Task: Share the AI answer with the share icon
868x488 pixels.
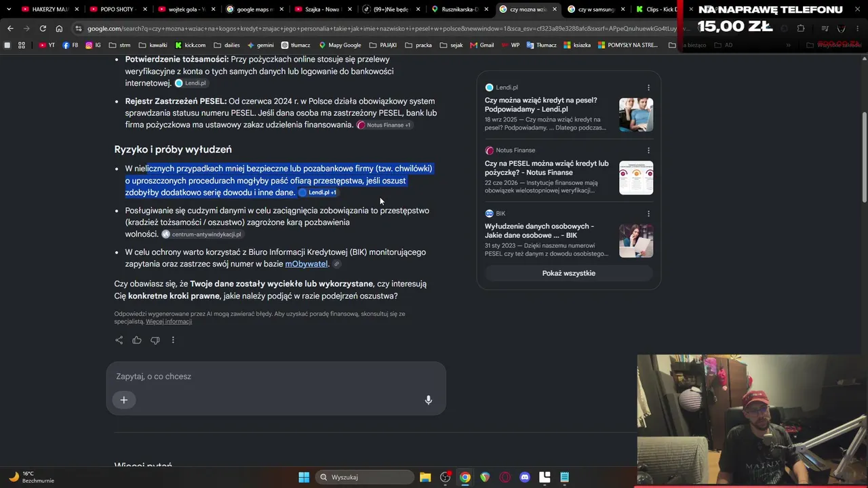Action: pyautogui.click(x=119, y=340)
